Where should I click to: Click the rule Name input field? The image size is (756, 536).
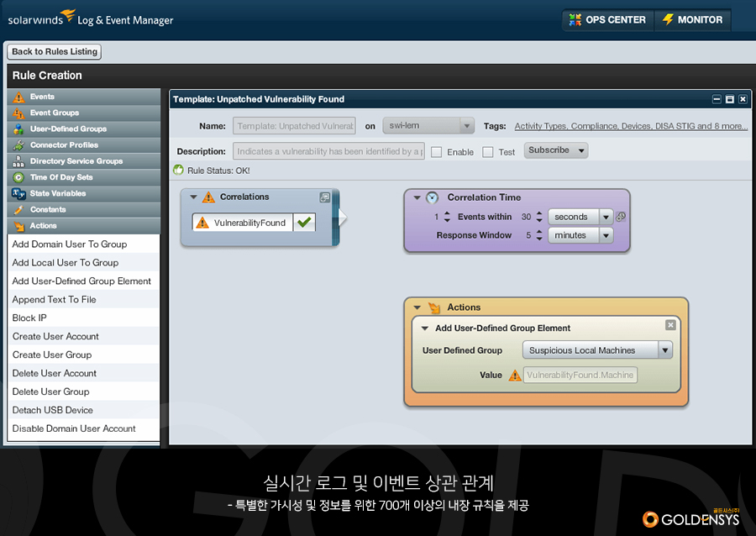pyautogui.click(x=294, y=126)
